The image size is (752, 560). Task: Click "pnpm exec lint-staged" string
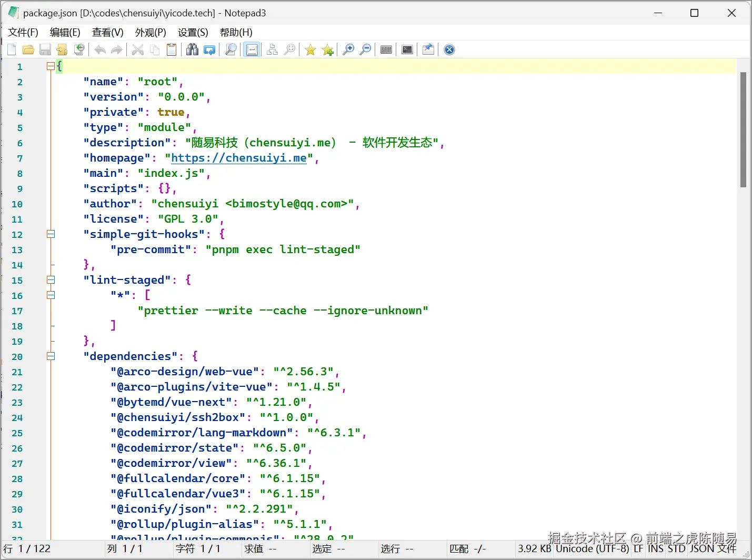pyautogui.click(x=283, y=249)
